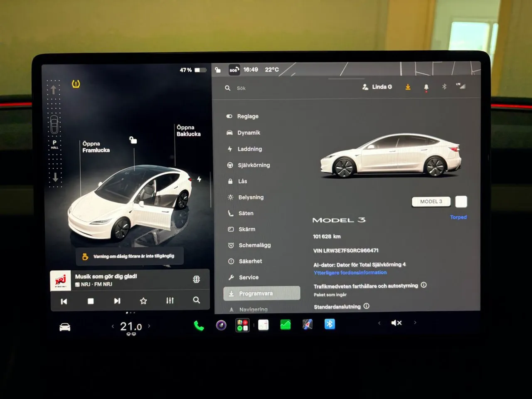The height and width of the screenshot is (399, 532).
Task: Tap the orange software download icon
Action: tap(408, 87)
